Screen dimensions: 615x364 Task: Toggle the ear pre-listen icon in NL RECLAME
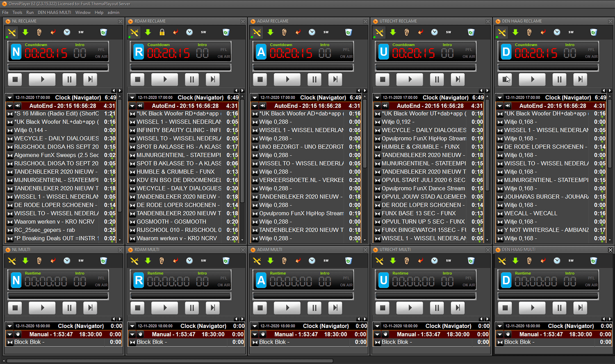click(x=39, y=32)
